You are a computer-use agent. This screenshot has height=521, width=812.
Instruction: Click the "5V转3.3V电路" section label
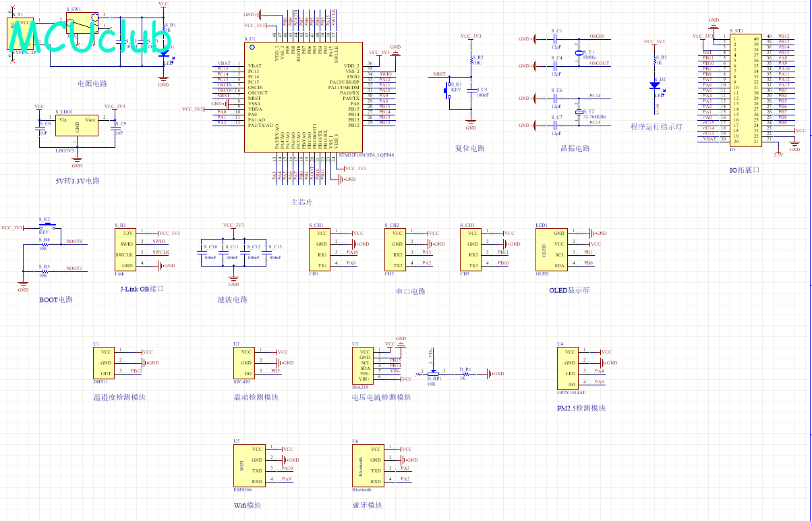[78, 181]
